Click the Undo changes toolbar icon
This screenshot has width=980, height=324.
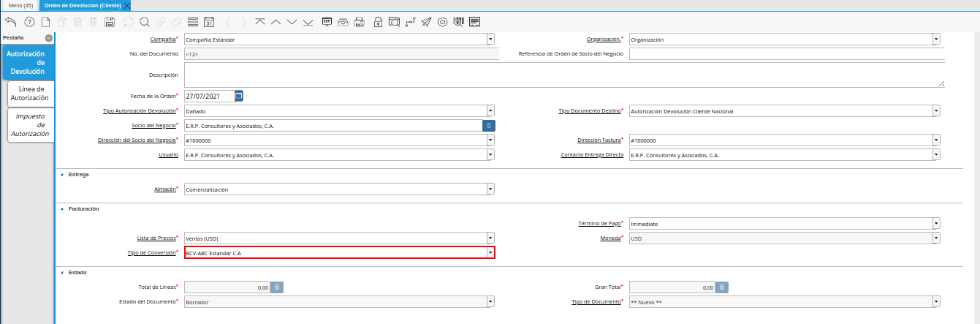tap(10, 22)
